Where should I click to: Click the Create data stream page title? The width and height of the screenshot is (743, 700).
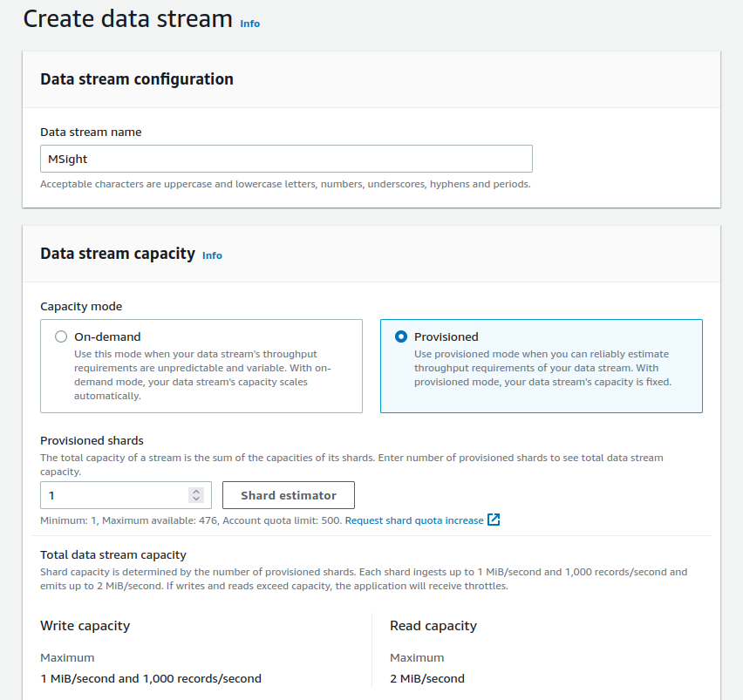tap(128, 19)
